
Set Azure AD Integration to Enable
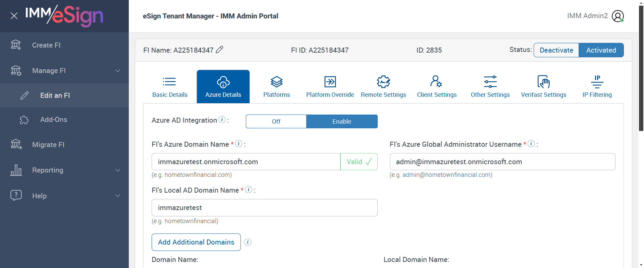click(x=342, y=121)
